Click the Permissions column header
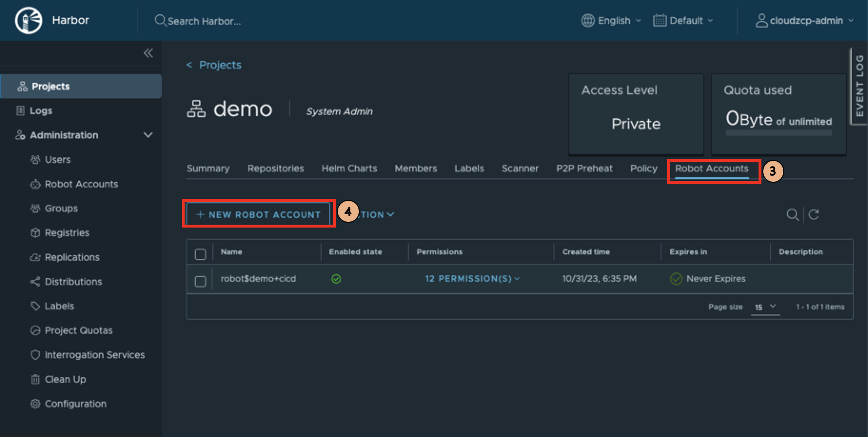 439,252
